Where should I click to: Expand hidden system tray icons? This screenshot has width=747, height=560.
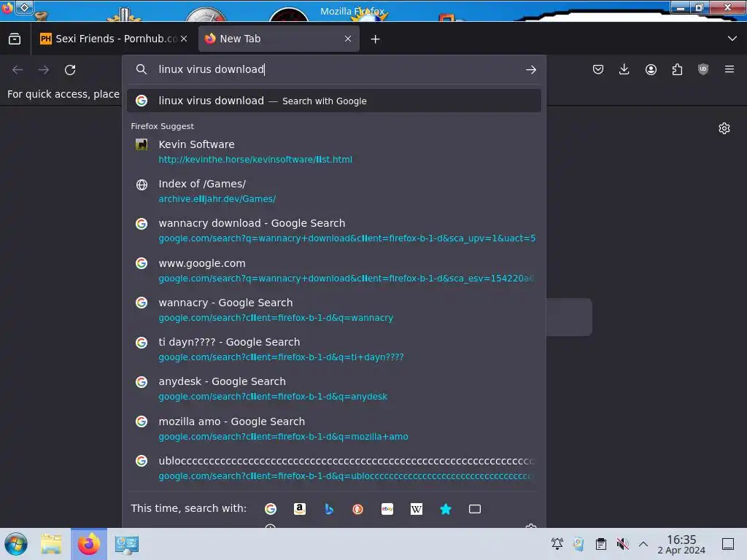(643, 544)
